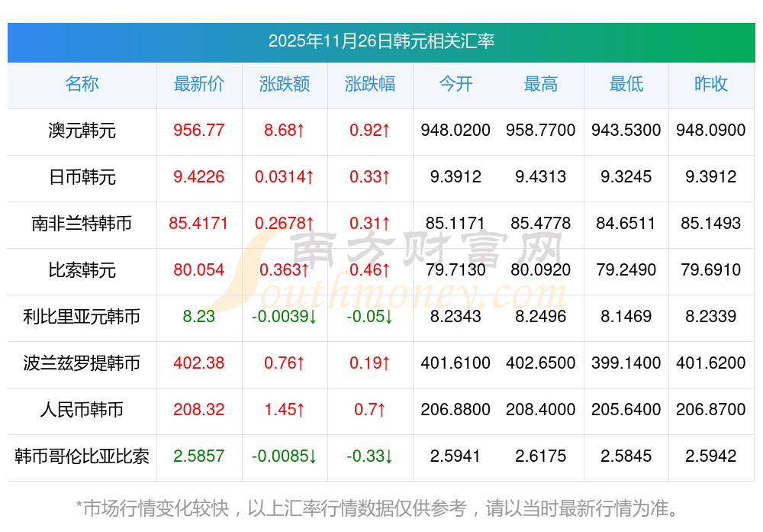Screen dimensions: 763x532
Task: Click the change amount 8.68↑
Action: tap(284, 131)
